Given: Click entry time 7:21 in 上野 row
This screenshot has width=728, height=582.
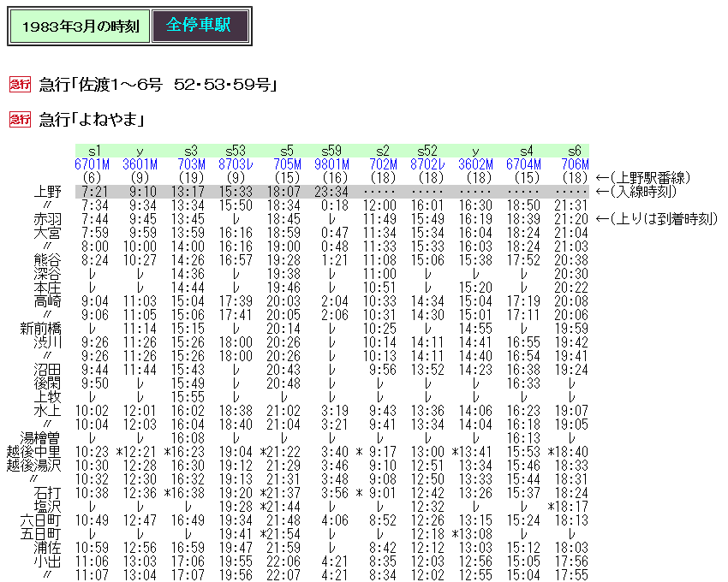Looking at the screenshot, I should click(x=95, y=192).
